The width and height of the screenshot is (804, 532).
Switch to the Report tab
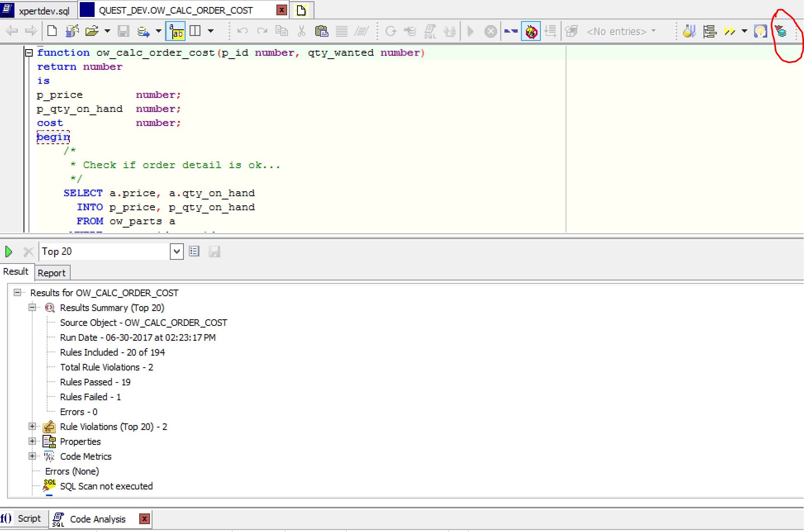52,273
